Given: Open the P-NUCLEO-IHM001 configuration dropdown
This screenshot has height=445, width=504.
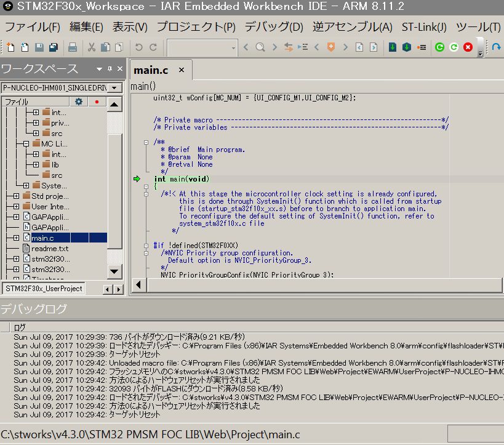Looking at the screenshot, I should 114,88.
